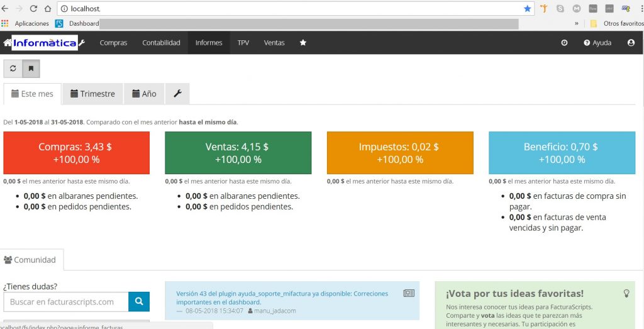Click the green Ventas summary panel
The height and width of the screenshot is (329, 644).
(x=238, y=153)
